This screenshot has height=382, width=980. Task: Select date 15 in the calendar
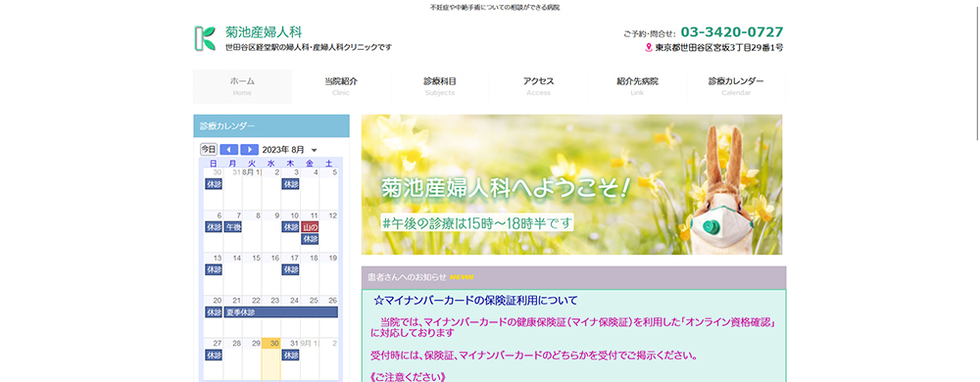(256, 258)
